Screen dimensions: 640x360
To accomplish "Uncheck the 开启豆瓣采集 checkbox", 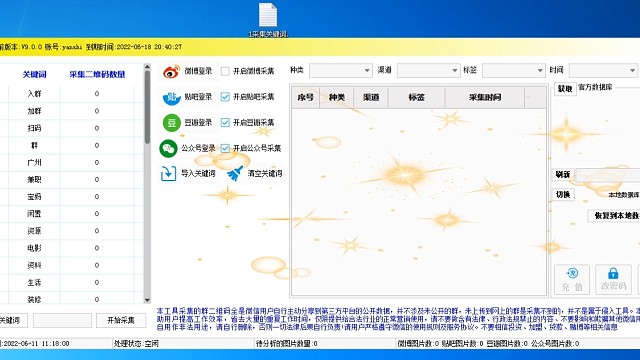I will 225,122.
